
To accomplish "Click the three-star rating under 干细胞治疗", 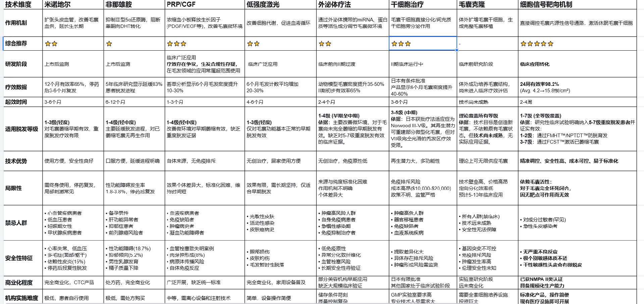I will coord(401,44).
